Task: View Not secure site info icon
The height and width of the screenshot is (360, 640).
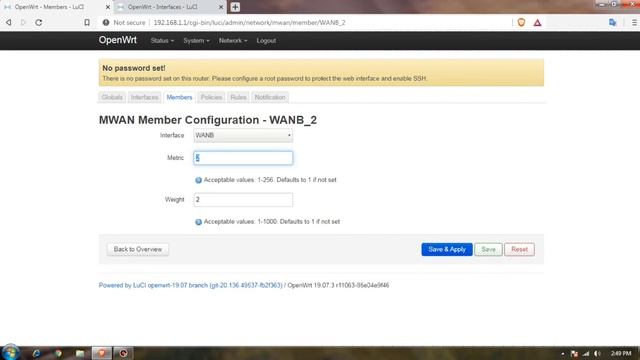Action: [x=106, y=22]
